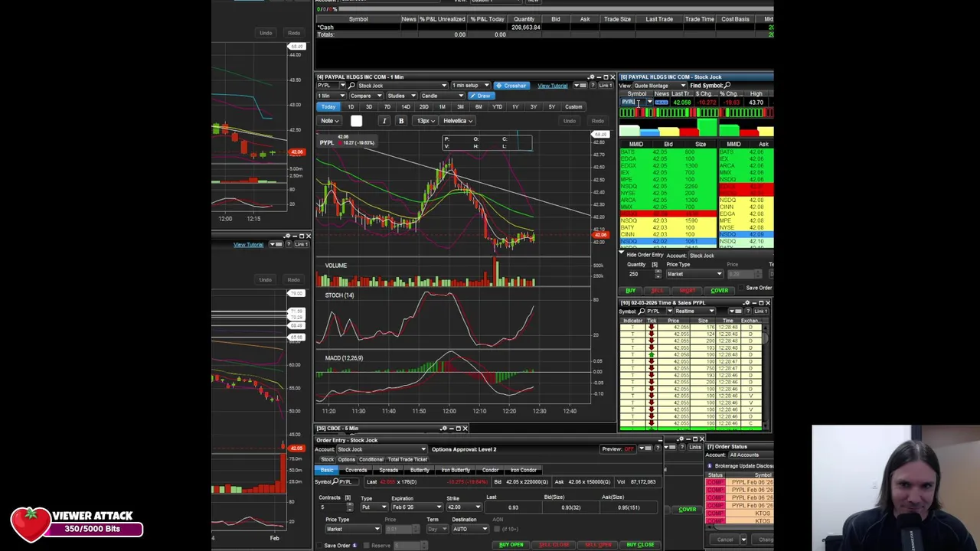Image resolution: width=980 pixels, height=551 pixels.
Task: Select the Today time range tab
Action: coord(328,106)
